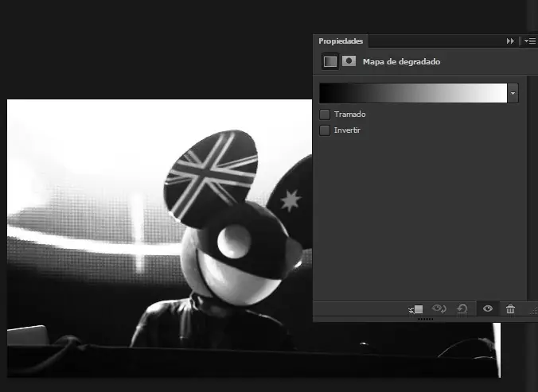Toggle adjustment layer visibility eye
The width and height of the screenshot is (538, 392).
pyautogui.click(x=488, y=309)
